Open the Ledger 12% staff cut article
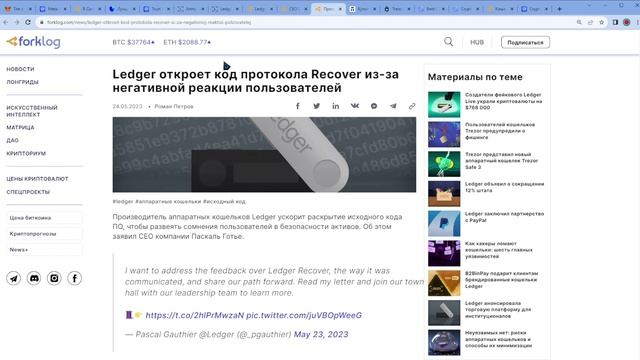Image resolution: width=640 pixels, height=360 pixels. click(504, 187)
